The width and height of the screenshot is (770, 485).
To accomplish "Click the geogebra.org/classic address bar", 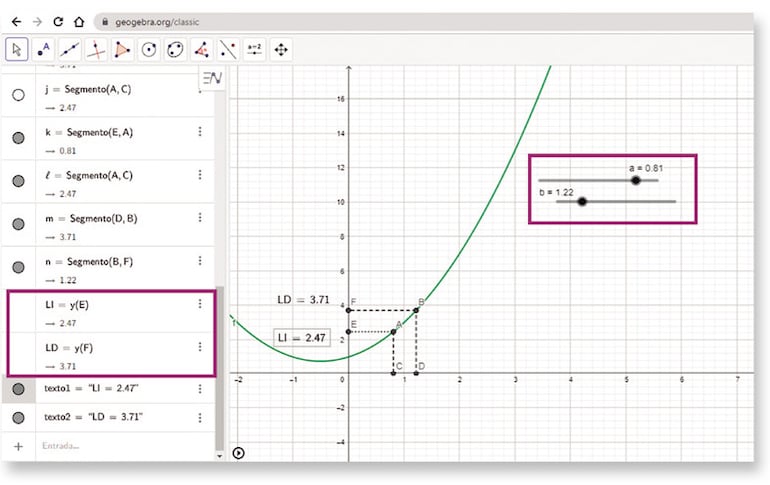I will pos(422,22).
